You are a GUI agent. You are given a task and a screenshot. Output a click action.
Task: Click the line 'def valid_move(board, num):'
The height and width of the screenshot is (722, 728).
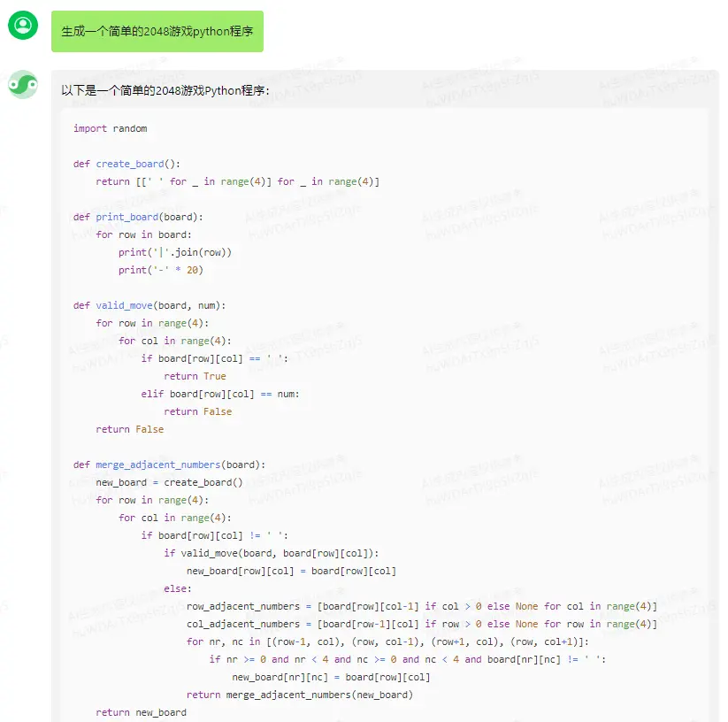coord(149,305)
